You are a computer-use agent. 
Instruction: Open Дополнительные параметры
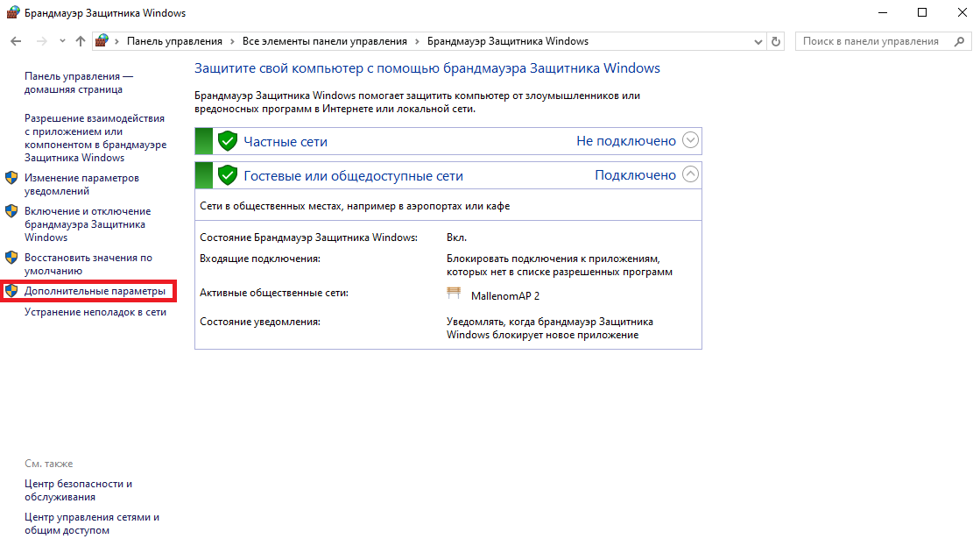click(x=95, y=291)
